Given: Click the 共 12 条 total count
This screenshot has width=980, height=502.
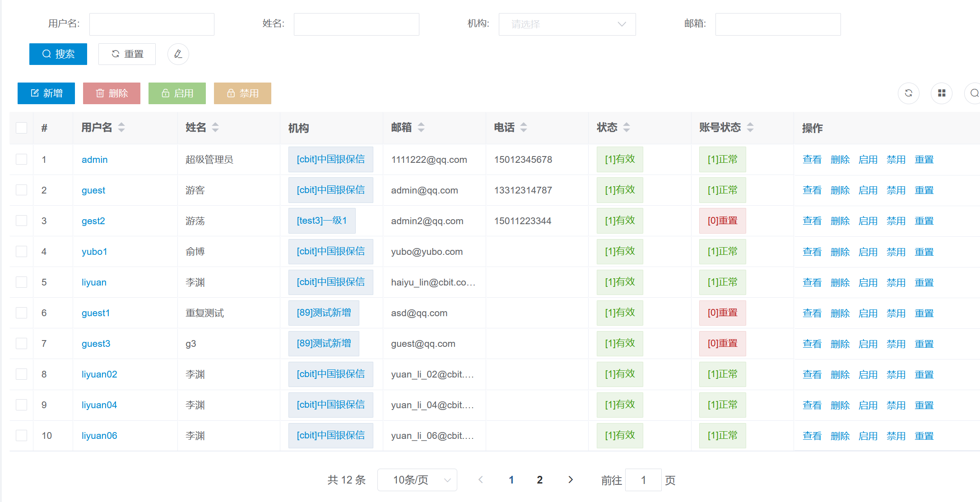Looking at the screenshot, I should coord(346,480).
